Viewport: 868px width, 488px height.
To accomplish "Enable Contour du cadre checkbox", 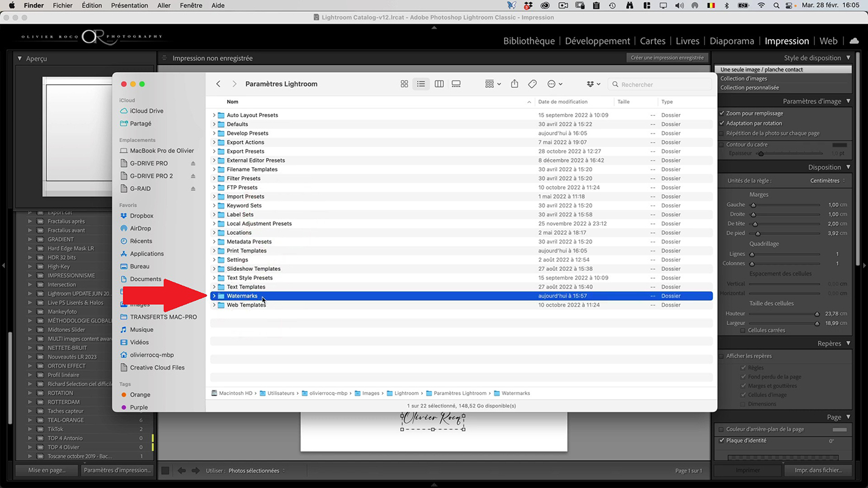I will pyautogui.click(x=722, y=145).
